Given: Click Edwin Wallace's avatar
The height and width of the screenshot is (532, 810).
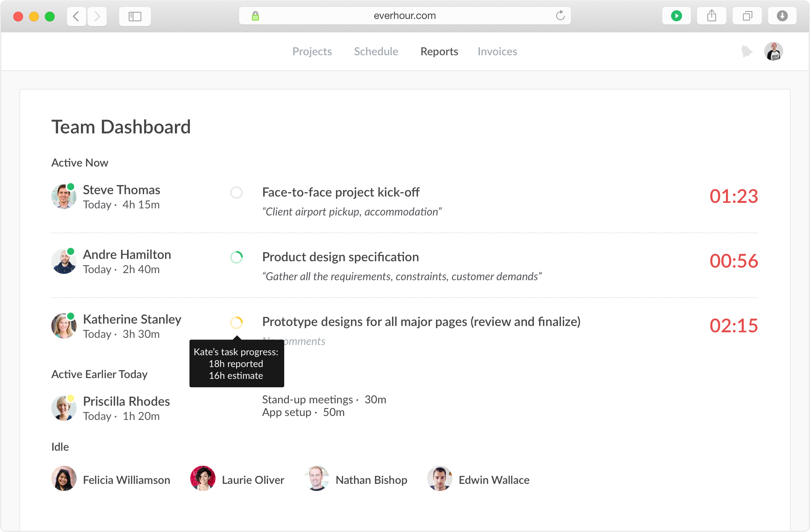Looking at the screenshot, I should pos(440,478).
